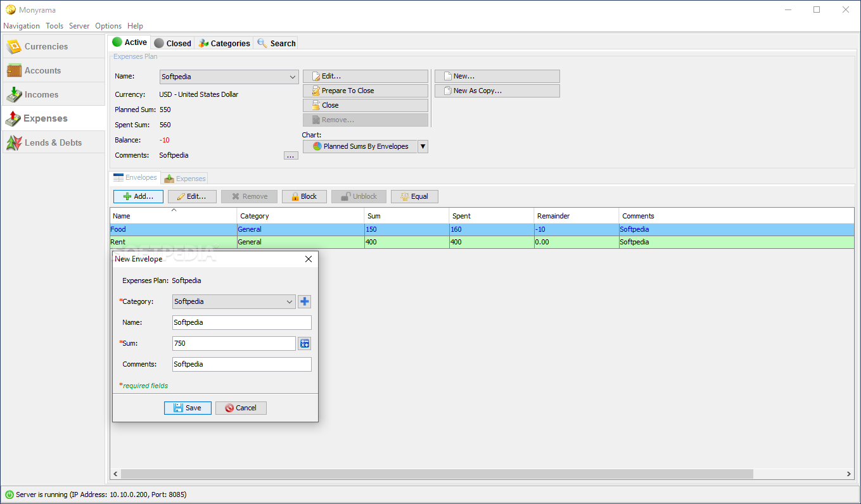Click the Comments field in New Envelope
This screenshot has height=504, width=861.
click(242, 364)
